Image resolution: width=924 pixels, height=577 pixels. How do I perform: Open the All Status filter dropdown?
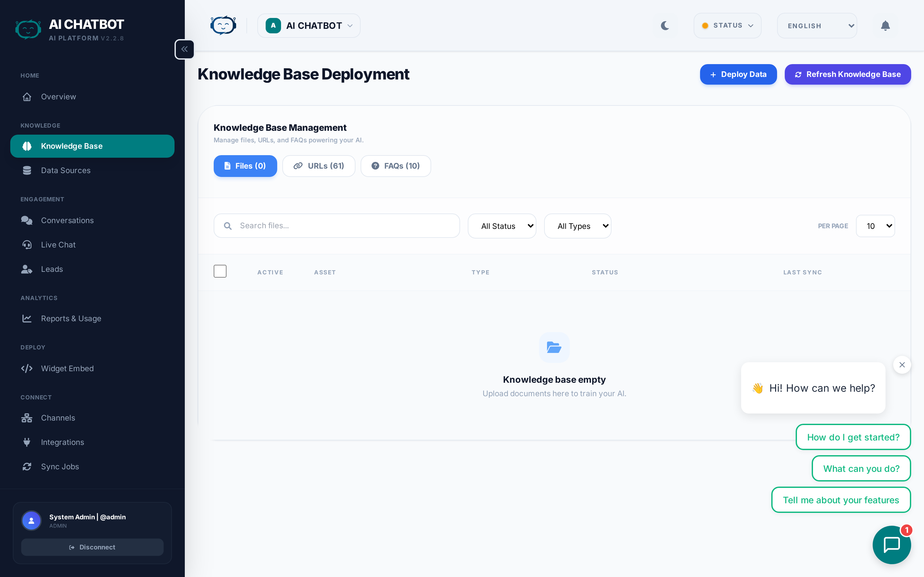click(x=502, y=226)
